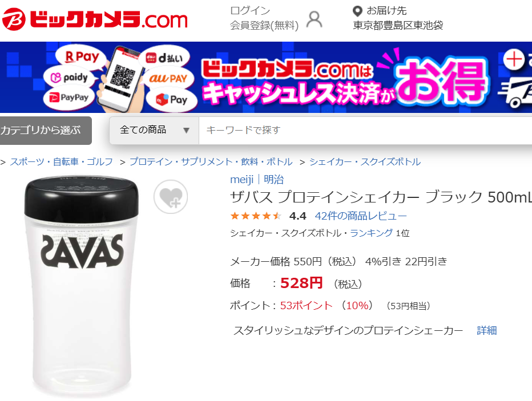Open the user account profile icon
Viewport: 532px width, 401px height.
[314, 19]
